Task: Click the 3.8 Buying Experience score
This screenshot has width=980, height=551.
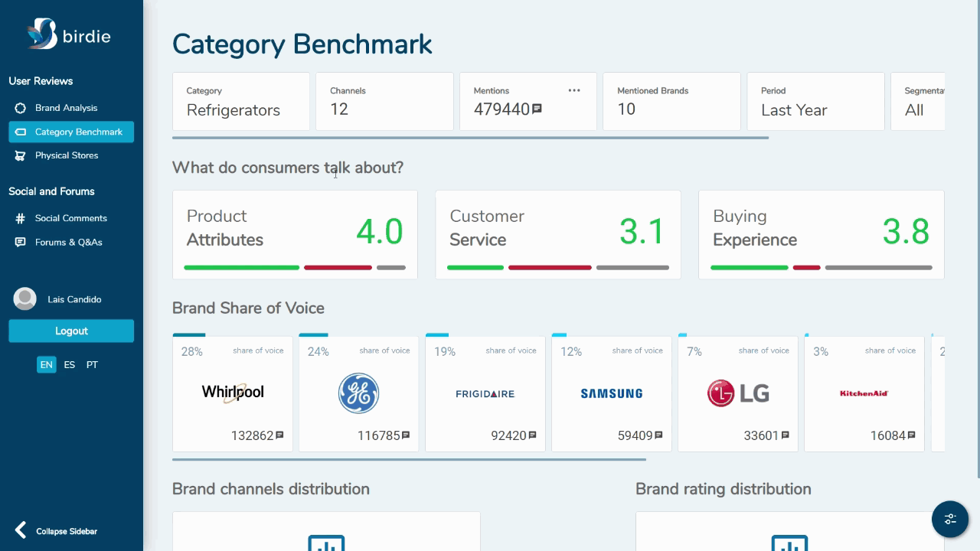Action: 906,231
